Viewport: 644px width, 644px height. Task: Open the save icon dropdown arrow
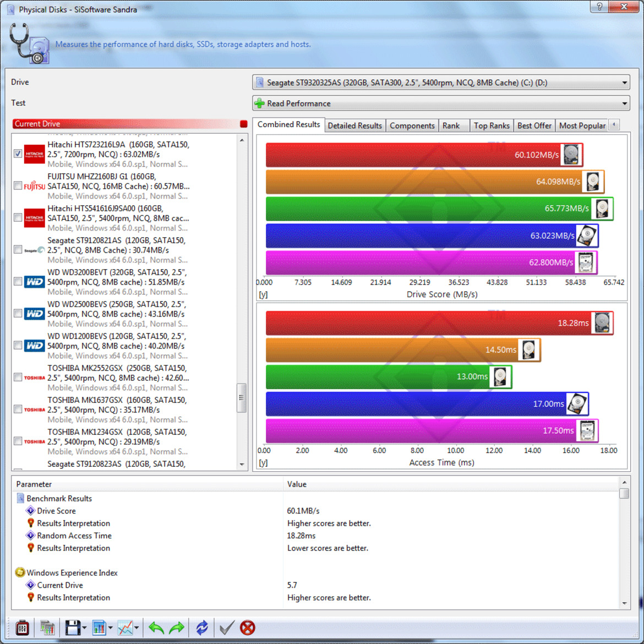[84, 628]
